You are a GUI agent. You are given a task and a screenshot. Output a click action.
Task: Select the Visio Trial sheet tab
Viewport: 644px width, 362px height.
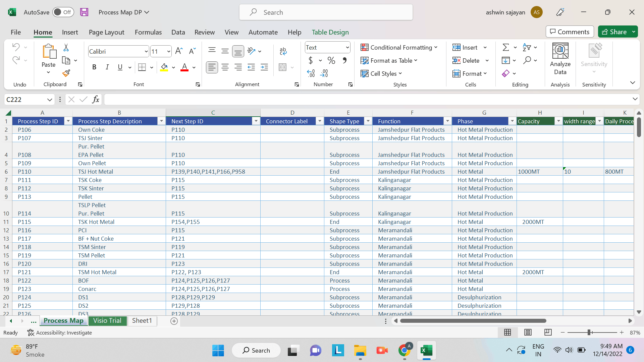pyautogui.click(x=107, y=320)
